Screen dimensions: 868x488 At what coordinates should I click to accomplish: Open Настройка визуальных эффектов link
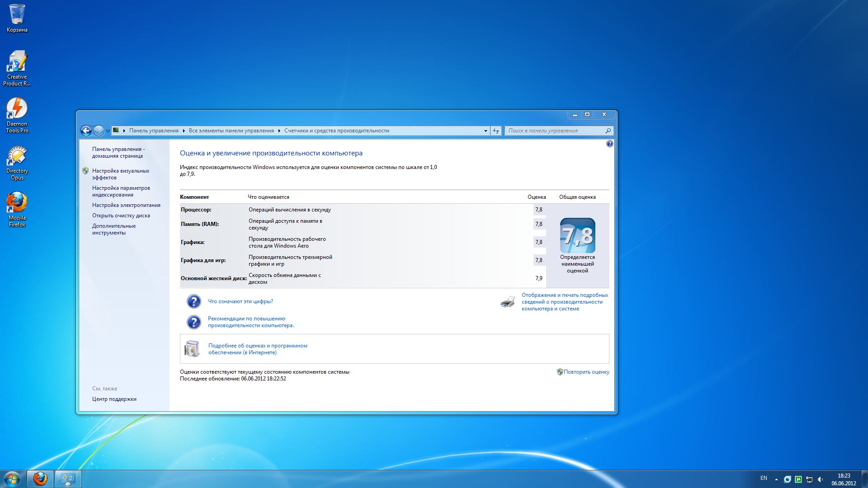click(121, 174)
